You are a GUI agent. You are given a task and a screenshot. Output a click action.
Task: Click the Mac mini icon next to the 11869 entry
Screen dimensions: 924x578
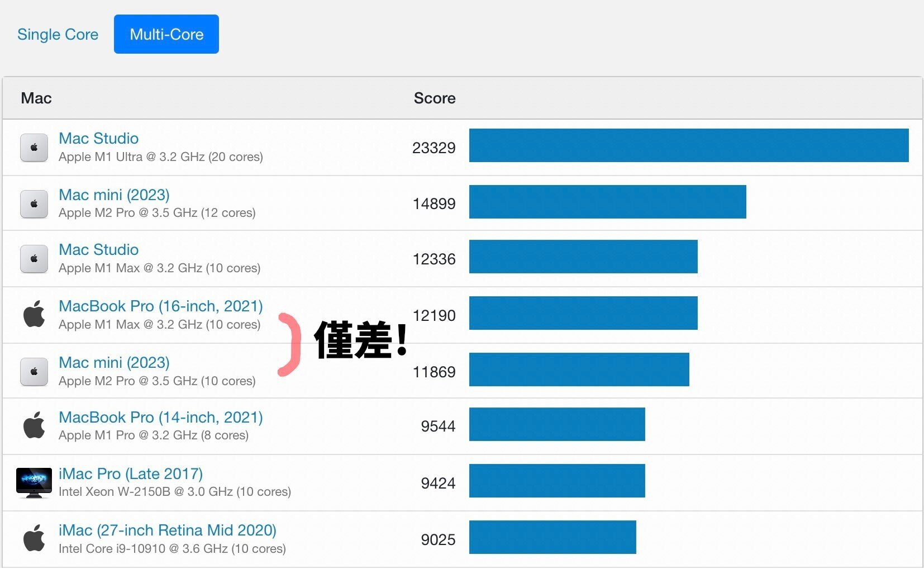[34, 371]
